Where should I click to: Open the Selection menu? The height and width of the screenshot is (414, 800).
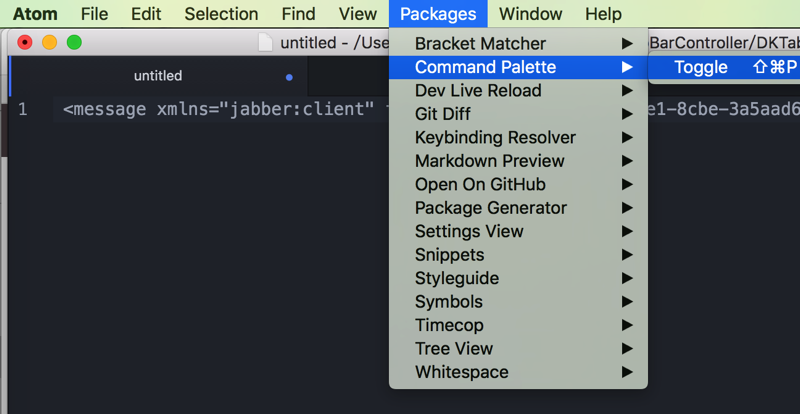[221, 14]
